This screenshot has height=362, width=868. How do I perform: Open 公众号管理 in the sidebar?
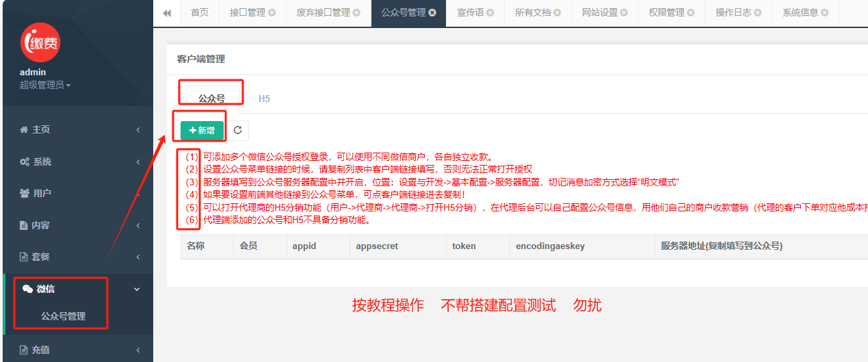click(63, 316)
